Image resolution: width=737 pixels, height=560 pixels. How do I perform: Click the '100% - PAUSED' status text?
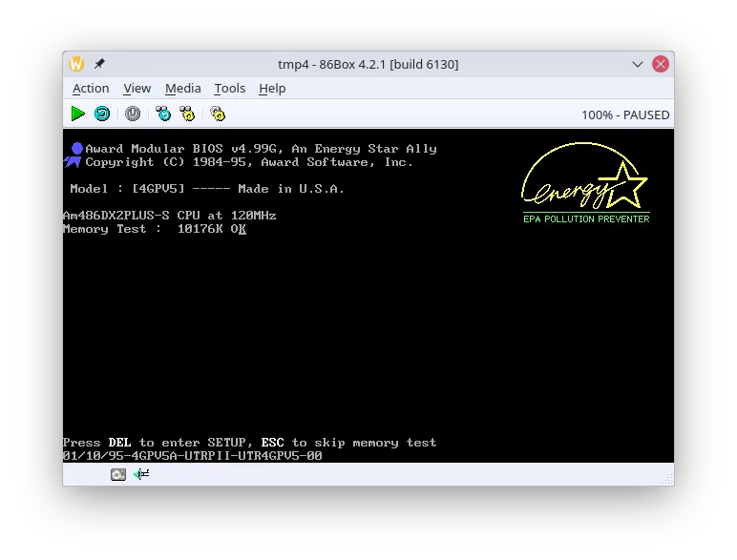point(625,115)
